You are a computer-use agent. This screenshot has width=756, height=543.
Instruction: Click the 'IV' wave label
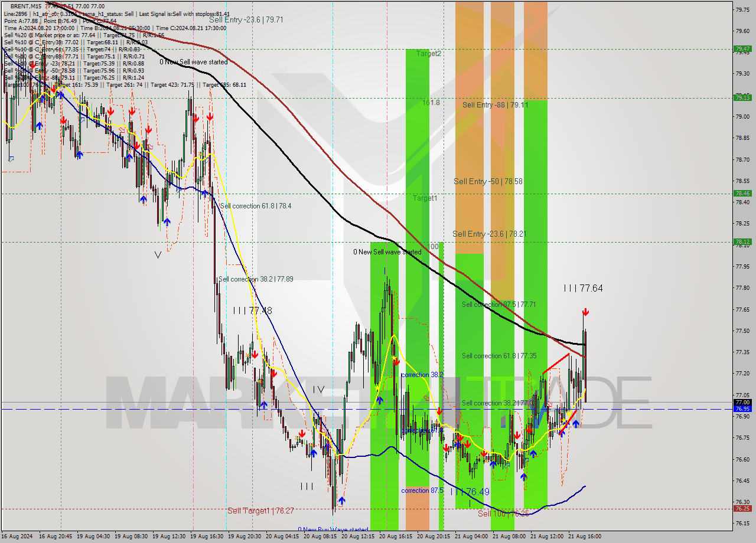[319, 390]
